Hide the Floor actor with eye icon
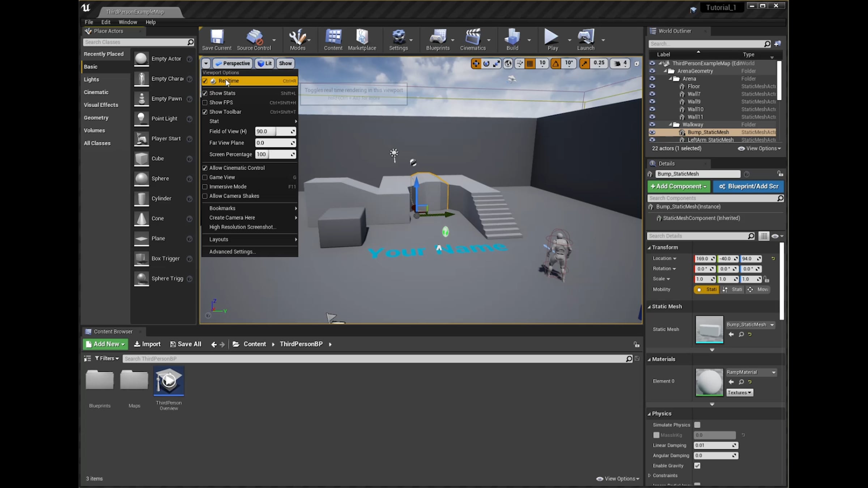This screenshot has width=868, height=488. pyautogui.click(x=652, y=86)
